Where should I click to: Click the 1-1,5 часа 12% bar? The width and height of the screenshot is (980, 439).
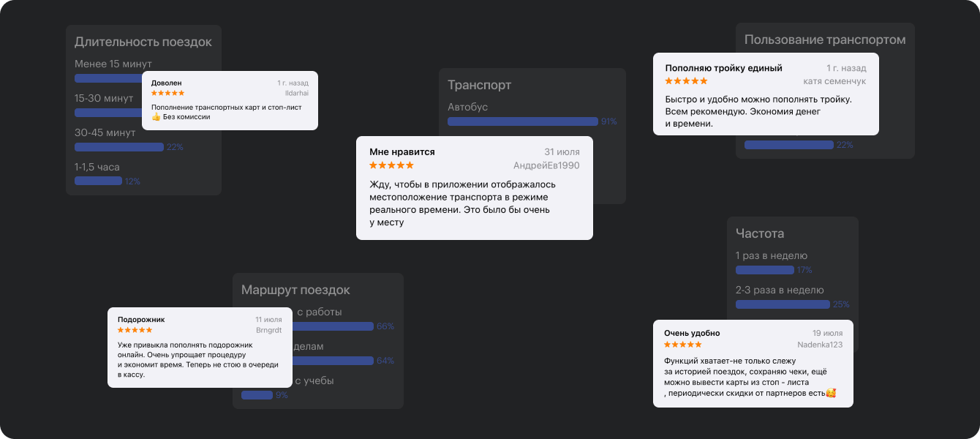(98, 181)
